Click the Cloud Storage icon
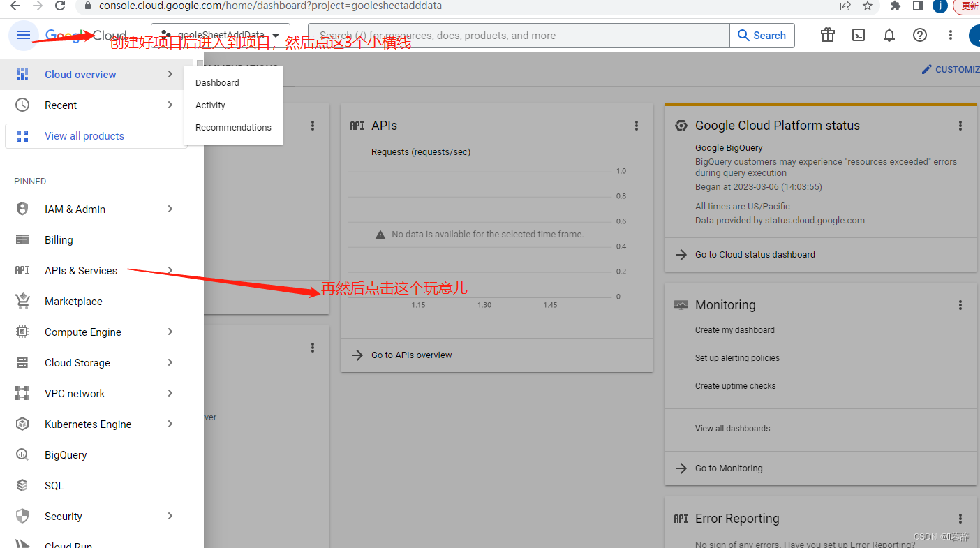 point(22,362)
